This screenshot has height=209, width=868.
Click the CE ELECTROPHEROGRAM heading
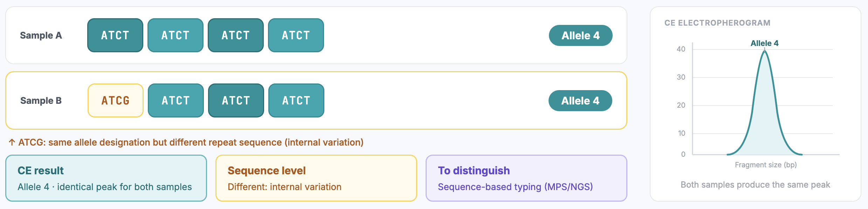[717, 23]
